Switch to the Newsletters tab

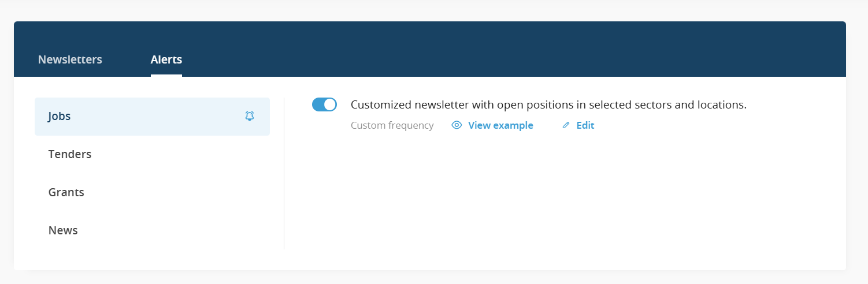tap(70, 59)
